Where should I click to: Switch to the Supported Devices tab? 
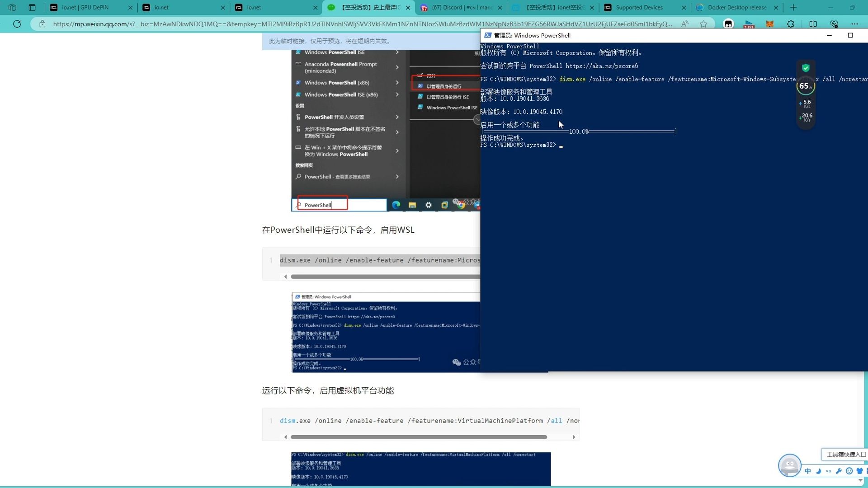pyautogui.click(x=639, y=7)
